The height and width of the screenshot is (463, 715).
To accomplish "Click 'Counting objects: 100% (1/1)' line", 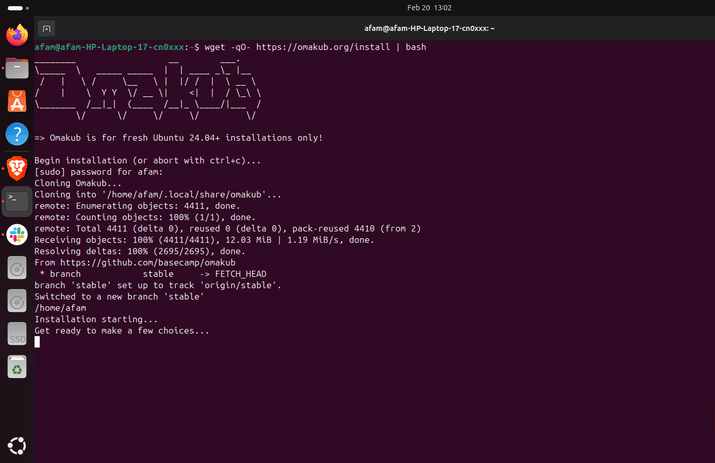I will [x=145, y=217].
